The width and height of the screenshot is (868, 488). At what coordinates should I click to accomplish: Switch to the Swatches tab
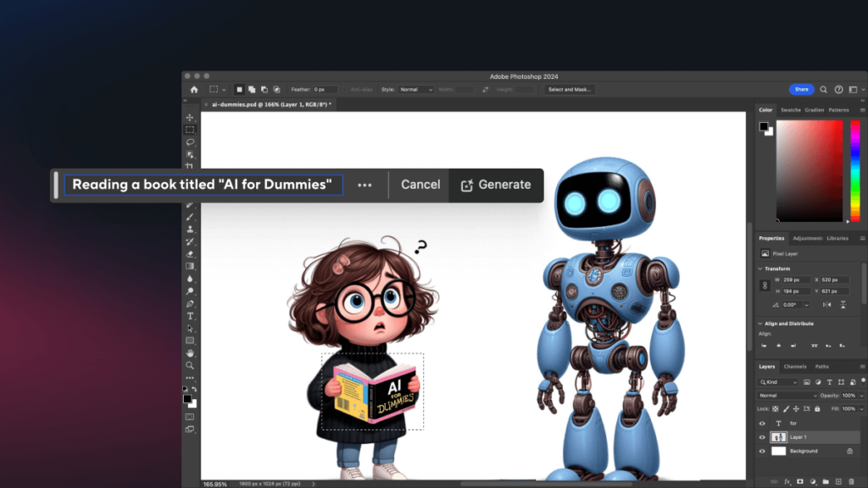coord(791,110)
